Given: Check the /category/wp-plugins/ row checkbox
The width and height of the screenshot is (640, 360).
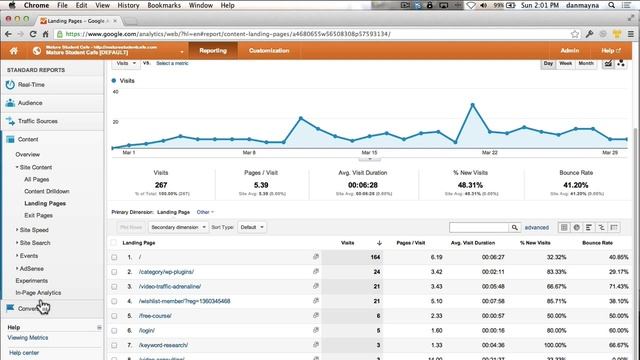Looking at the screenshot, I should (114, 272).
